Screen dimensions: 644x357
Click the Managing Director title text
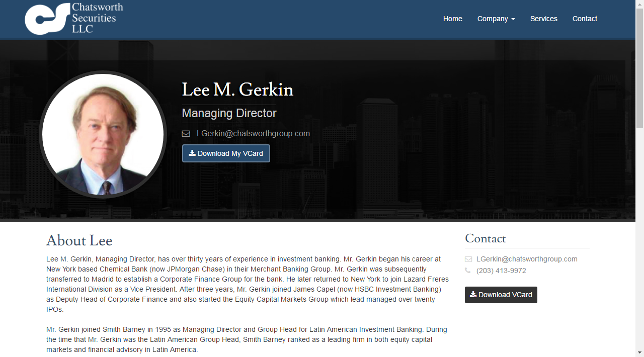click(229, 113)
